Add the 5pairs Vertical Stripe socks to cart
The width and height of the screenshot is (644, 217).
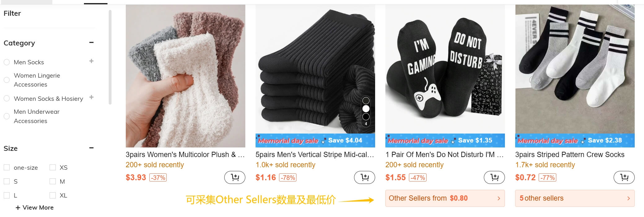click(365, 177)
